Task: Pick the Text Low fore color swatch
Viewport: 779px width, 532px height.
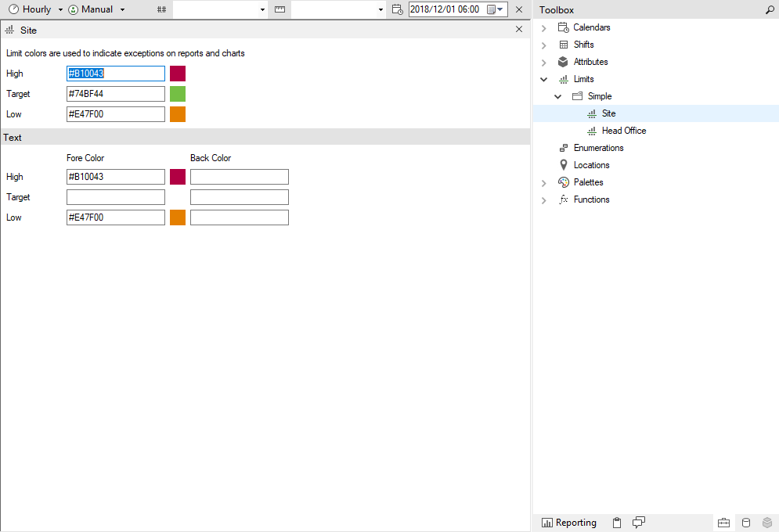Action: (178, 217)
